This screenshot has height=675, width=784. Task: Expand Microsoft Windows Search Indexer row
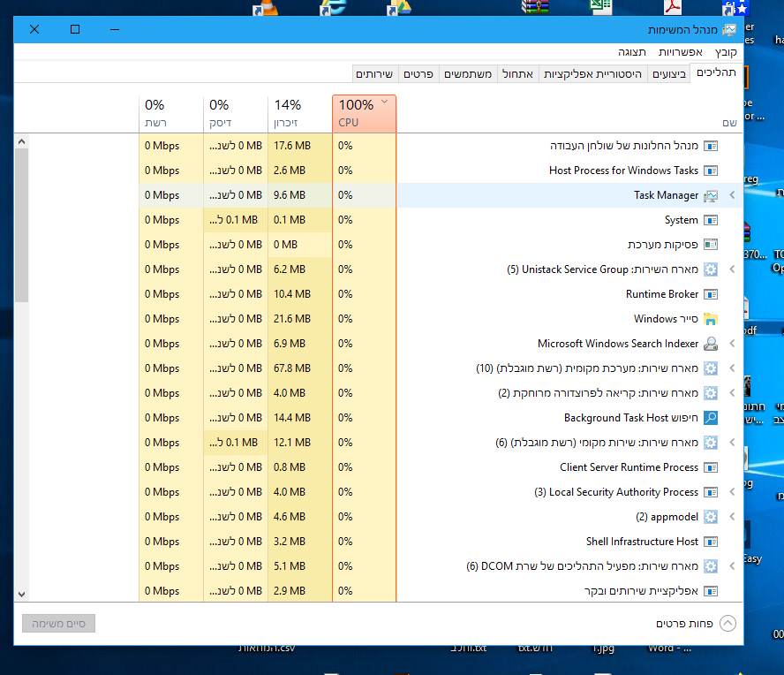[x=732, y=344]
